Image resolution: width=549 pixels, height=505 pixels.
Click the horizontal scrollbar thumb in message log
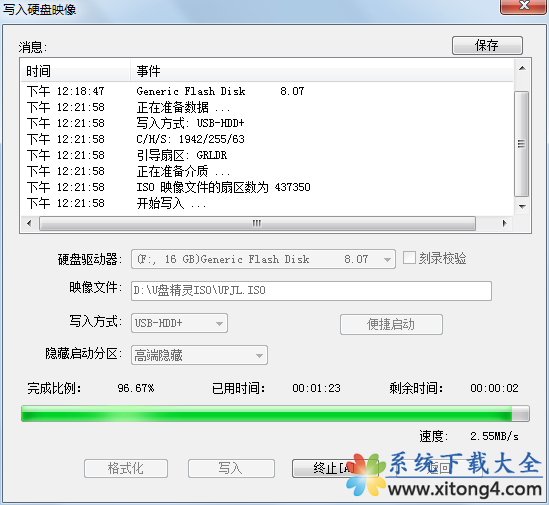pos(257,223)
